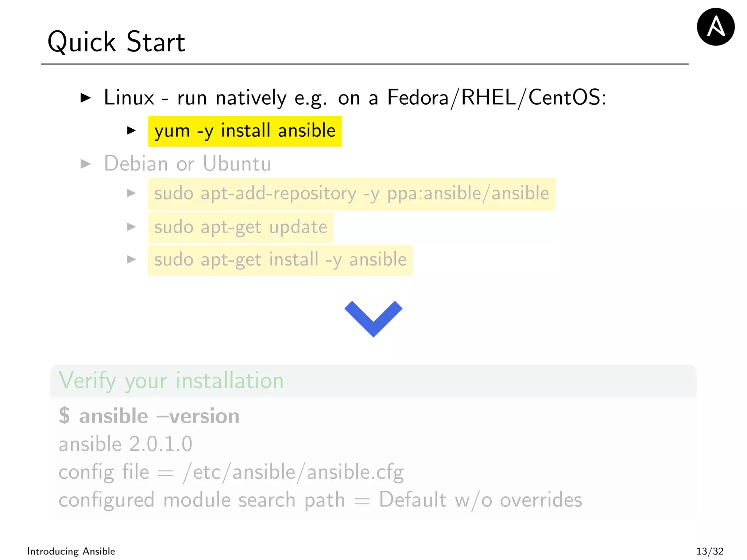Click the /etc/ansible/ansible.cfg config file line
The width and height of the screenshot is (747, 560).
click(x=231, y=472)
